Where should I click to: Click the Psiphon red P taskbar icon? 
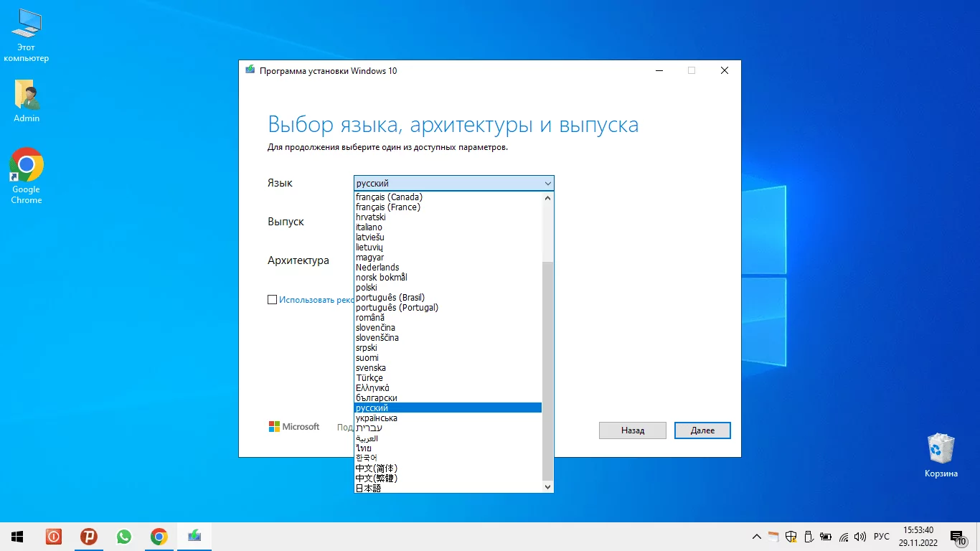[89, 537]
